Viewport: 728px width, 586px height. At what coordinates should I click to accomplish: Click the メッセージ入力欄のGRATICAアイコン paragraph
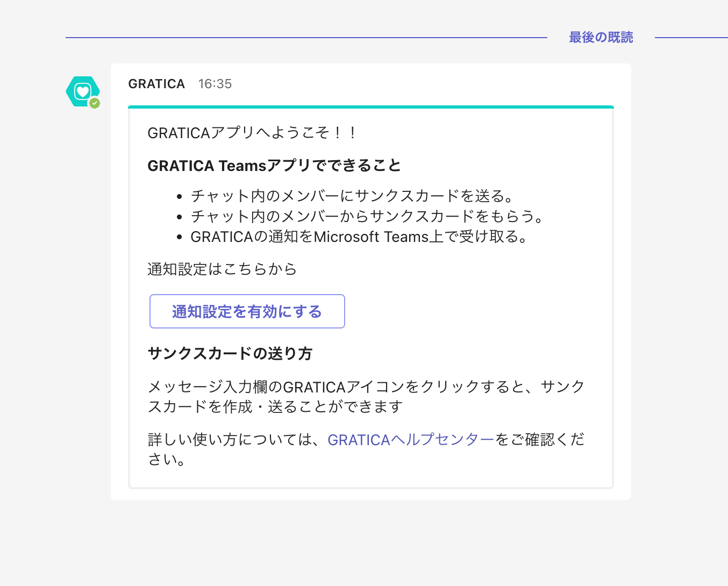[x=366, y=397]
